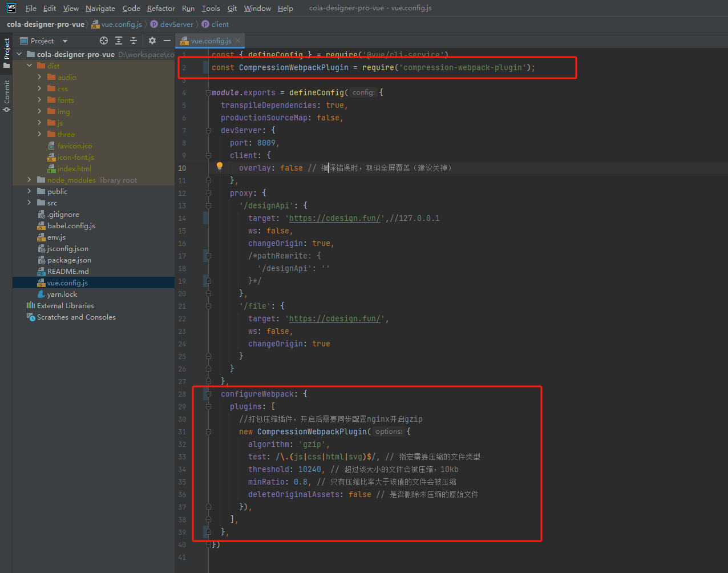The width and height of the screenshot is (728, 573).
Task: Open the Project view dropdown arrow
Action: [65, 41]
